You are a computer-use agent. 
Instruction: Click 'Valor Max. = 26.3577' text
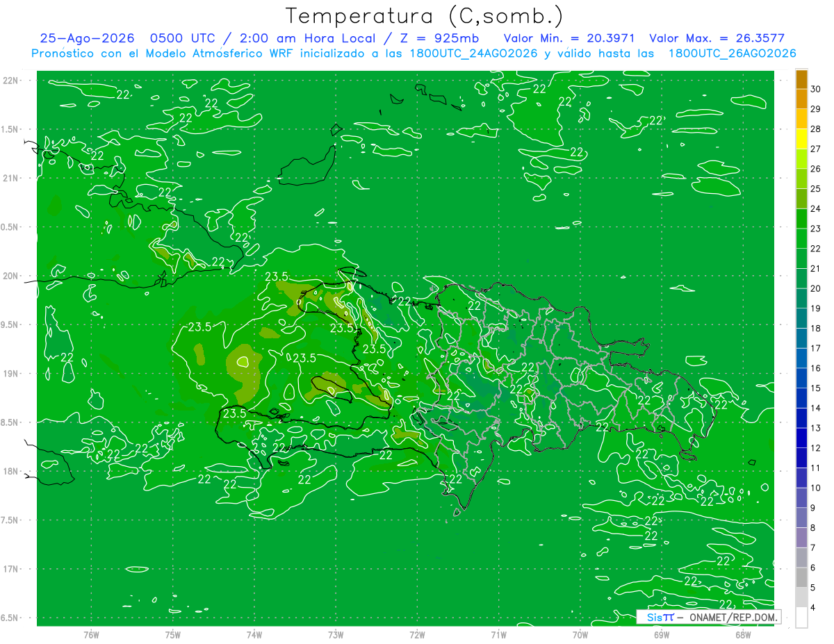719,39
